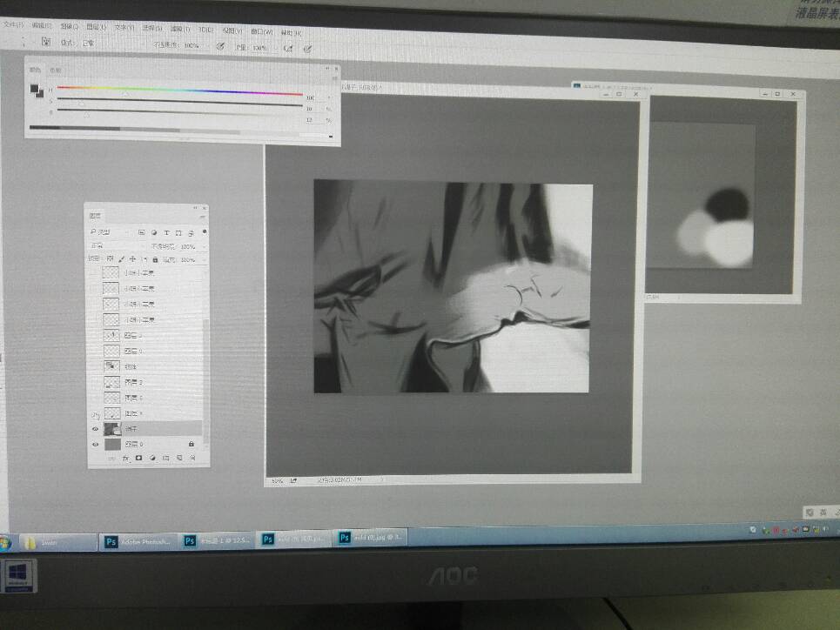Viewport: 840px width, 630px height.
Task: Open the tool preset picker in options bar
Action: point(46,41)
